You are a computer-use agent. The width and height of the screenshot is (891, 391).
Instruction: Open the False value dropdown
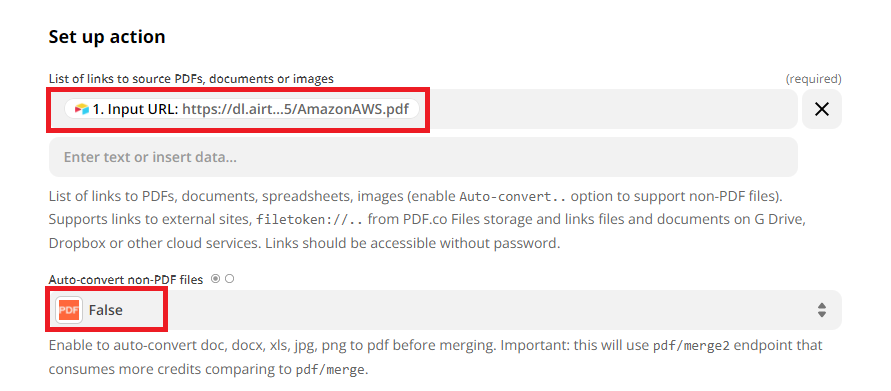tap(106, 310)
